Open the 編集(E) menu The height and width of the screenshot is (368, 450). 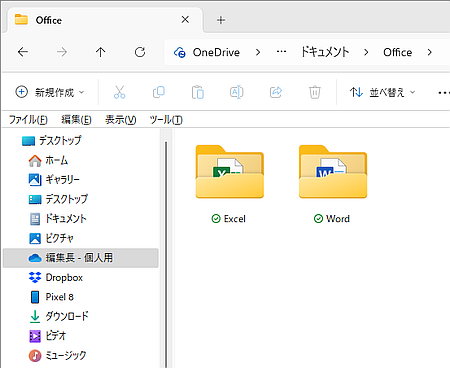point(76,120)
